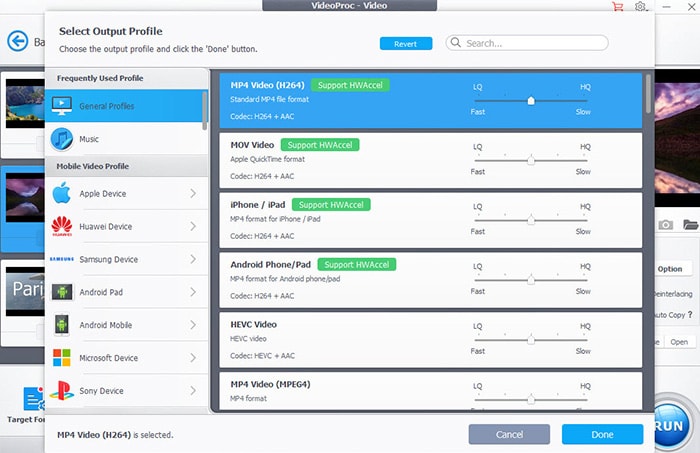Expand the Samsung Device chevron
Screen dimensions: 700x453
(193, 259)
